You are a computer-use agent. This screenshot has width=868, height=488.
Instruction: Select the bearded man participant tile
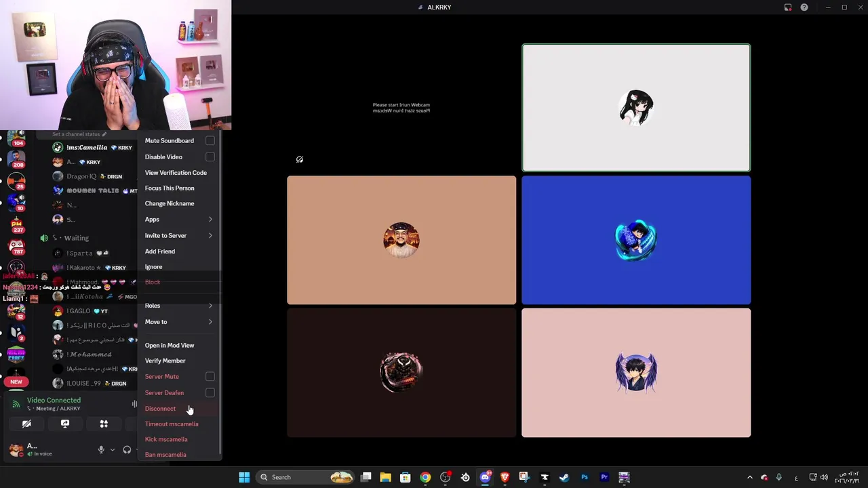click(x=401, y=240)
